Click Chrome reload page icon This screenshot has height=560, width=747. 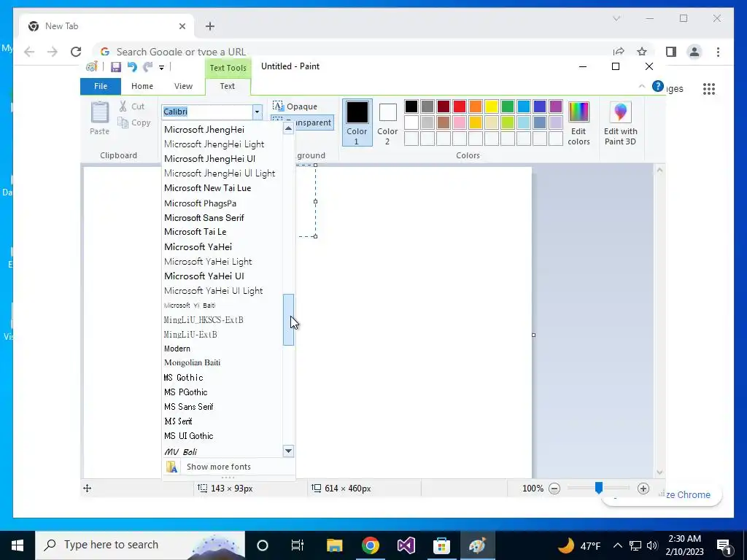click(x=76, y=52)
